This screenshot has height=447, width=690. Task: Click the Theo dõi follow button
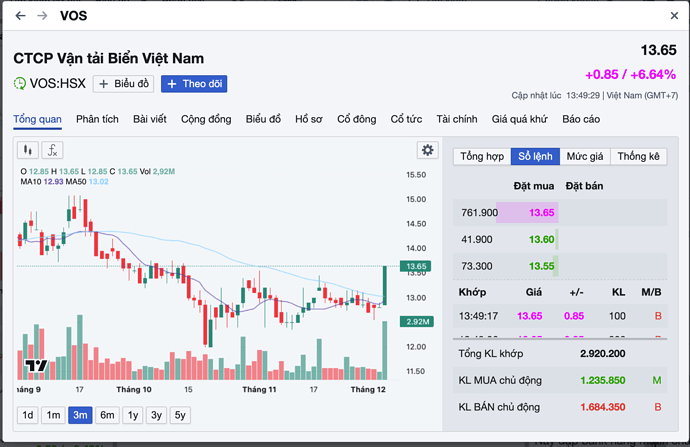coord(195,84)
